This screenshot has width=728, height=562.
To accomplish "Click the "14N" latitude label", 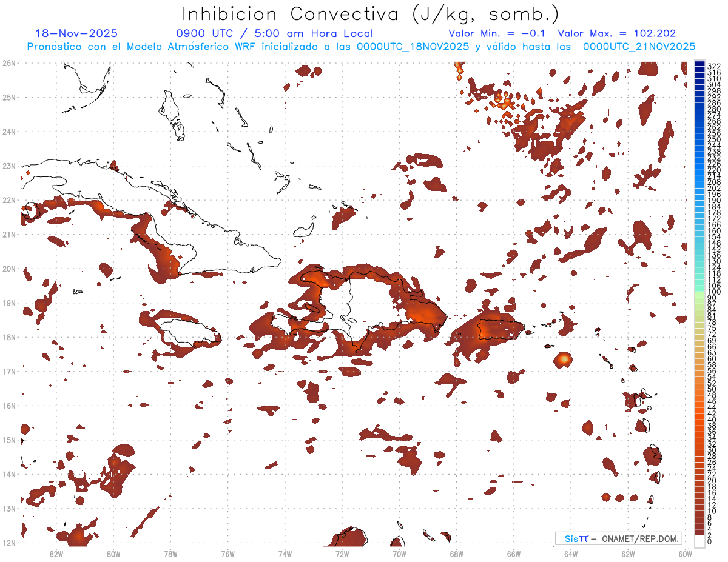I will 9,474.
